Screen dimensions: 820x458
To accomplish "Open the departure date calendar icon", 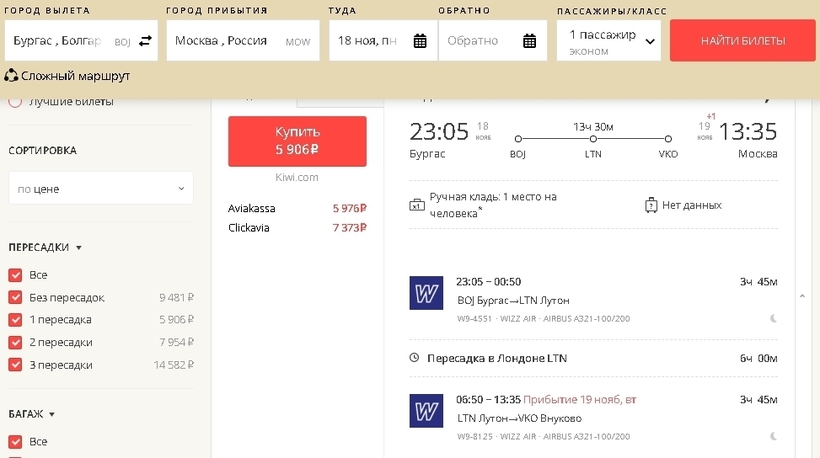I will 420,41.
